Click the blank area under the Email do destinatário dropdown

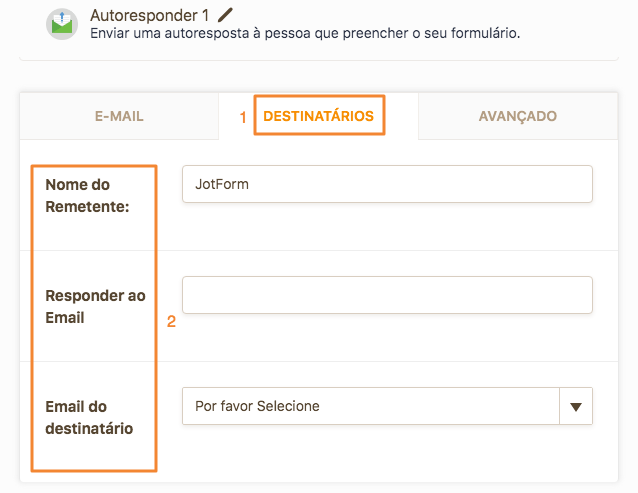(387, 452)
